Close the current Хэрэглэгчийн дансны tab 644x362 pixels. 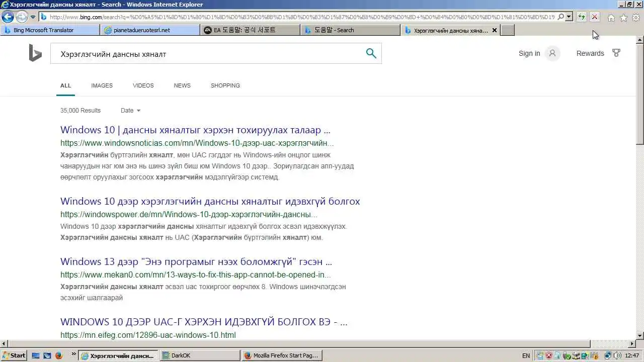(494, 30)
